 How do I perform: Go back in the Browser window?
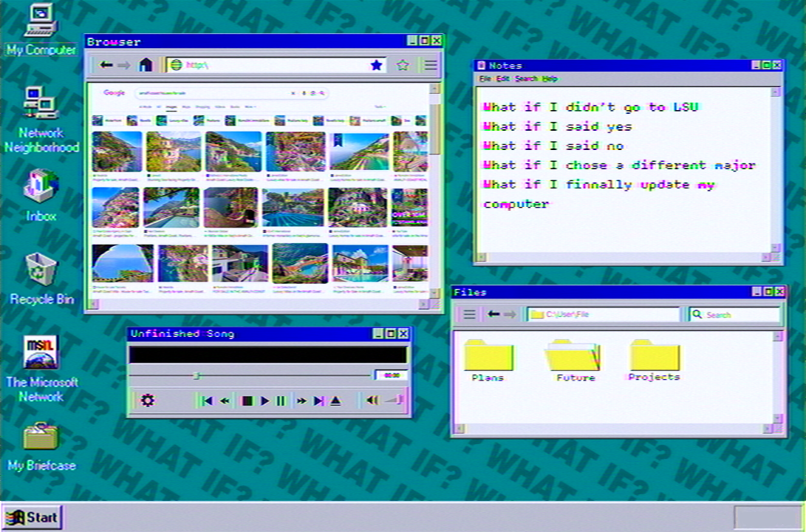click(x=106, y=65)
